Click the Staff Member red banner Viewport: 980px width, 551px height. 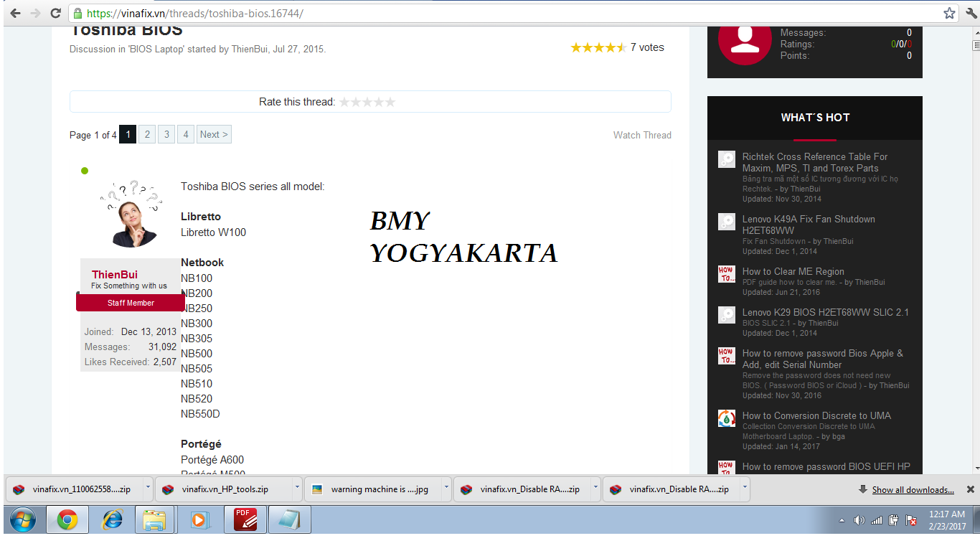[x=131, y=303]
